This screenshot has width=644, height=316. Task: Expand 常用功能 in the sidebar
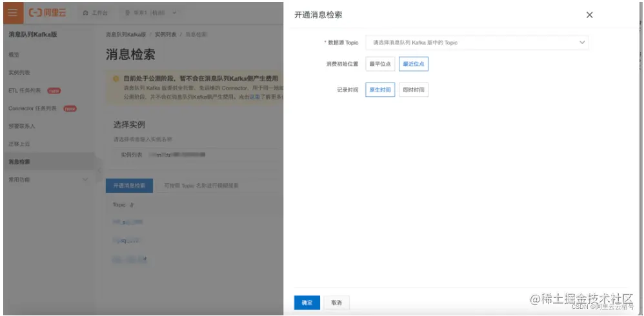48,180
